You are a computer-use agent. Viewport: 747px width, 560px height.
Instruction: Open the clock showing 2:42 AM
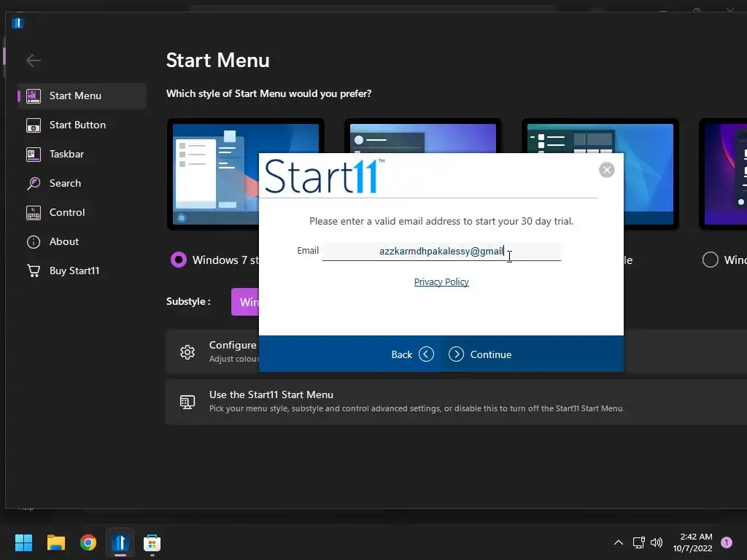coord(693,542)
